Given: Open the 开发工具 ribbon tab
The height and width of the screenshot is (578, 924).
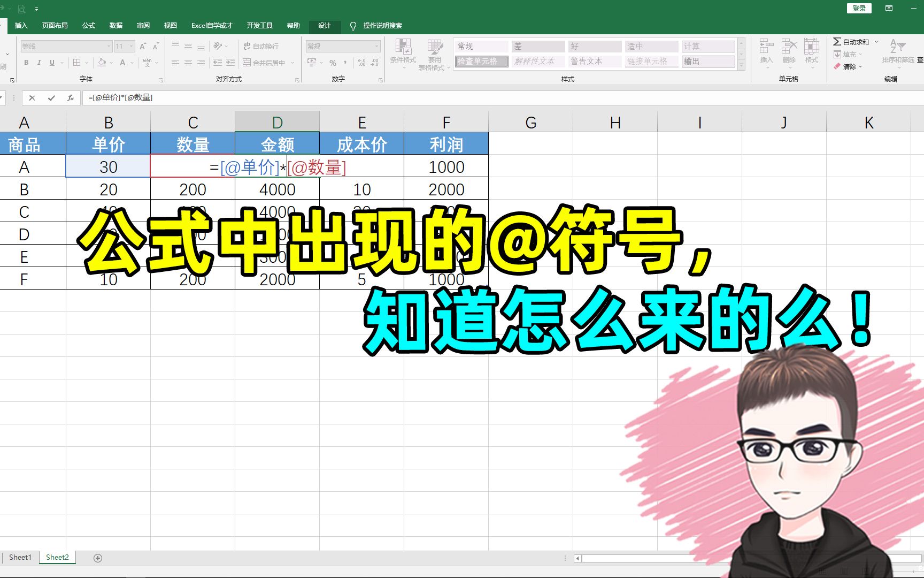Looking at the screenshot, I should click(260, 26).
